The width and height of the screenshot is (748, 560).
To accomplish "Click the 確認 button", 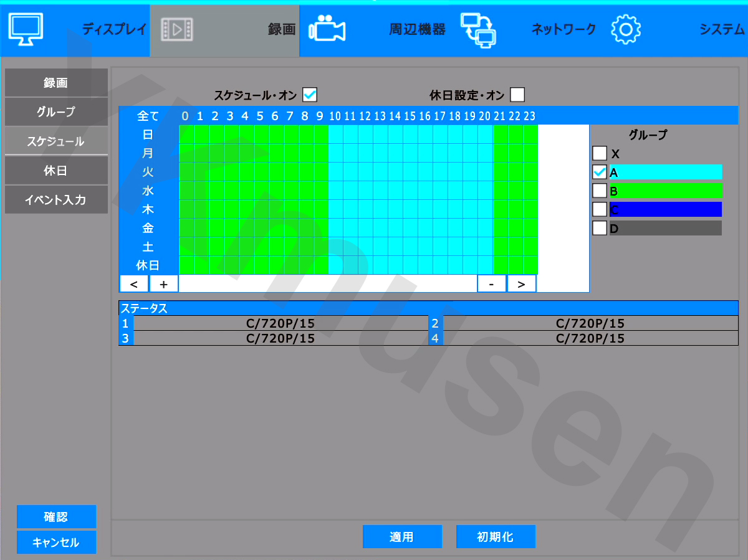I will coord(56,517).
